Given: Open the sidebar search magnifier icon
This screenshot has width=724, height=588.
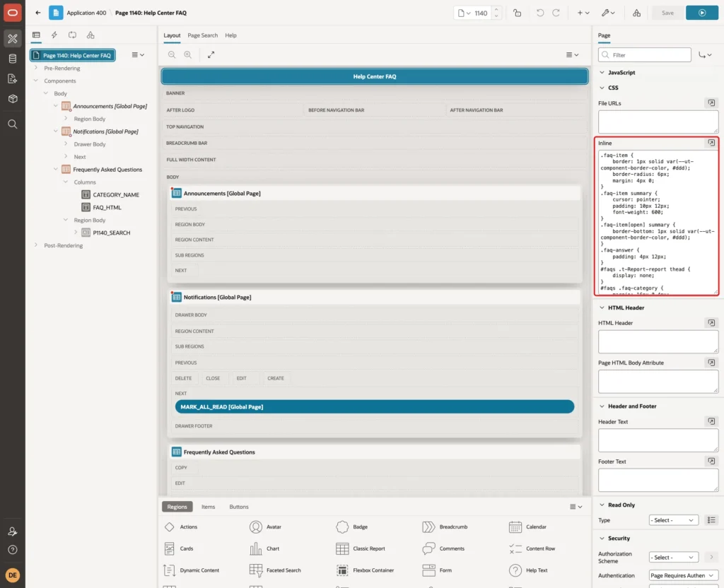Looking at the screenshot, I should pos(13,124).
